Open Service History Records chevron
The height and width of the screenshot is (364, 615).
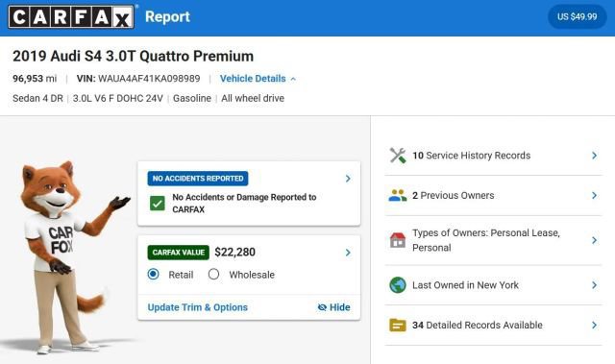click(x=595, y=156)
